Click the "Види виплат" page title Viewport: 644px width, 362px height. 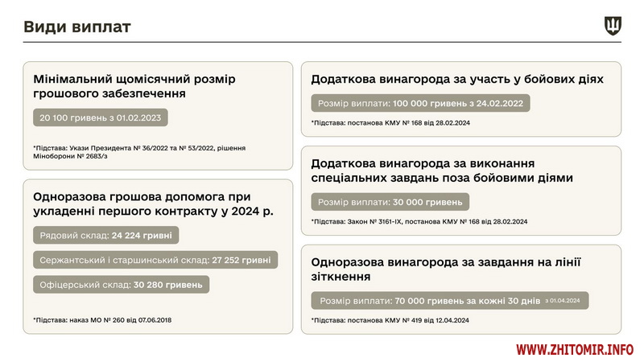pos(77,27)
